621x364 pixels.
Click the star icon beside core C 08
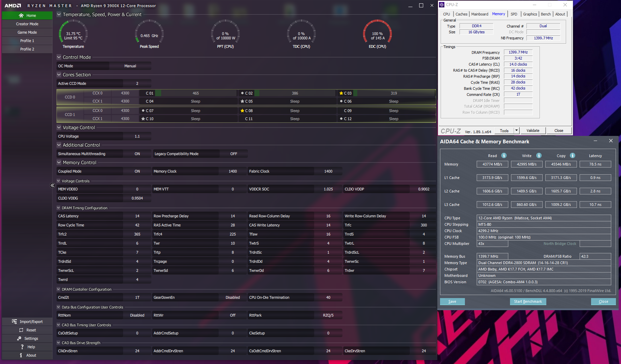point(242,111)
